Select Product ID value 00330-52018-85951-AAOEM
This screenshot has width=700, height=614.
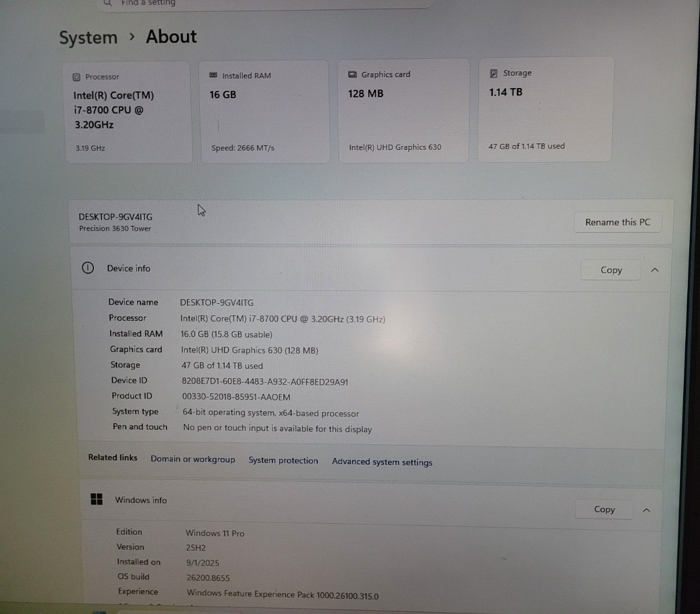(x=236, y=397)
